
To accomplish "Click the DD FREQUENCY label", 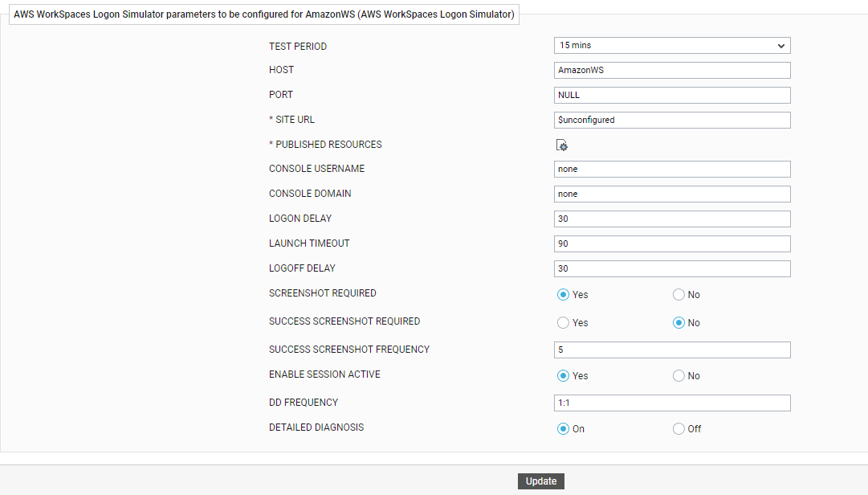I will pos(304,403).
